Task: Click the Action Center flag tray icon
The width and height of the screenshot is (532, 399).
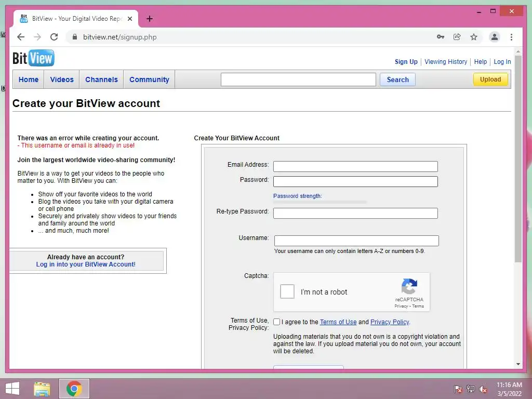Action: pyautogui.click(x=458, y=389)
